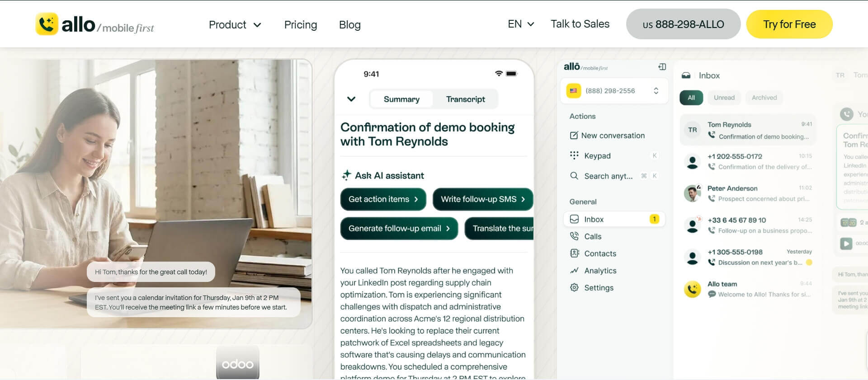Image resolution: width=868 pixels, height=380 pixels.
Task: Click the US 888-298-ALLO phone button
Action: pyautogui.click(x=683, y=24)
